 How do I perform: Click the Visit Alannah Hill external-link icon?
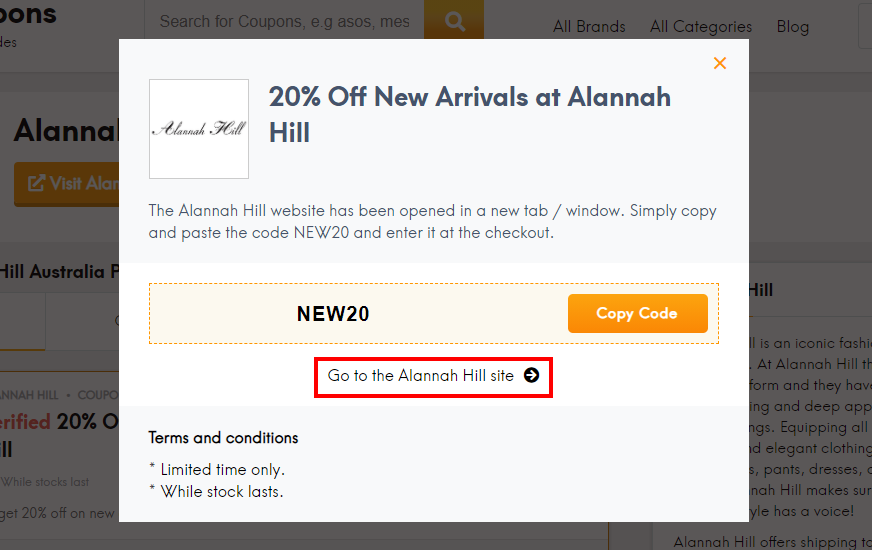coord(36,183)
